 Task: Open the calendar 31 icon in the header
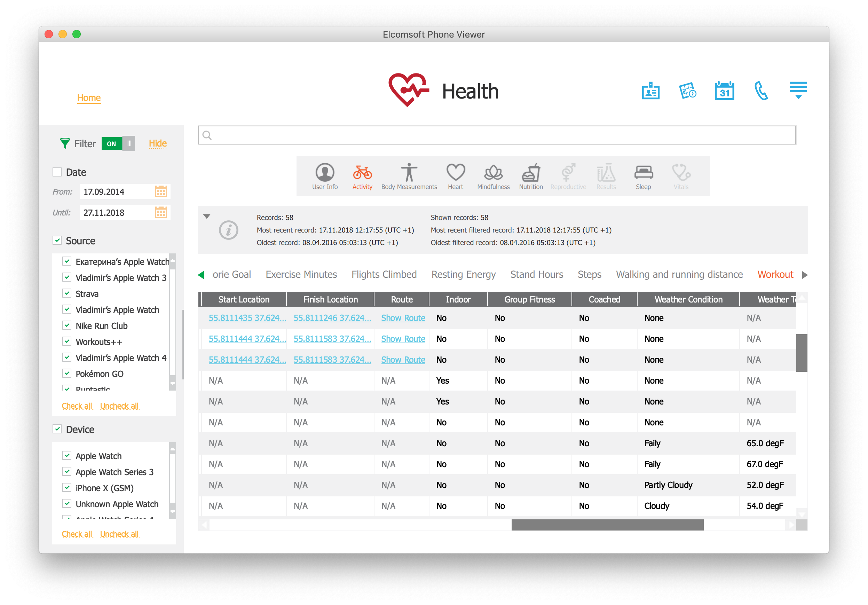click(x=724, y=91)
